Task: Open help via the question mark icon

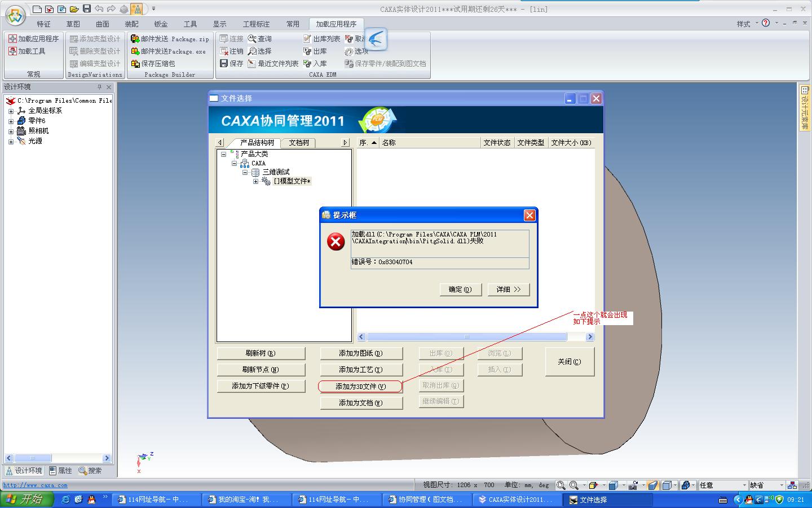Action: [x=765, y=23]
